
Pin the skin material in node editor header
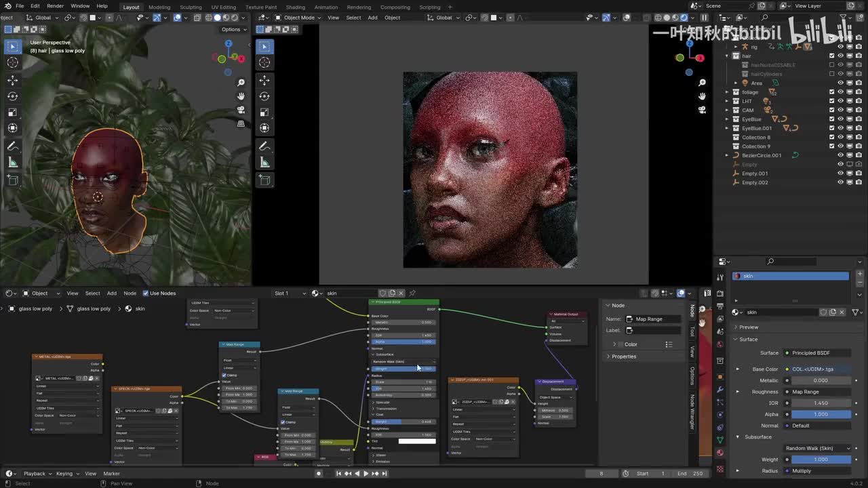(x=412, y=293)
